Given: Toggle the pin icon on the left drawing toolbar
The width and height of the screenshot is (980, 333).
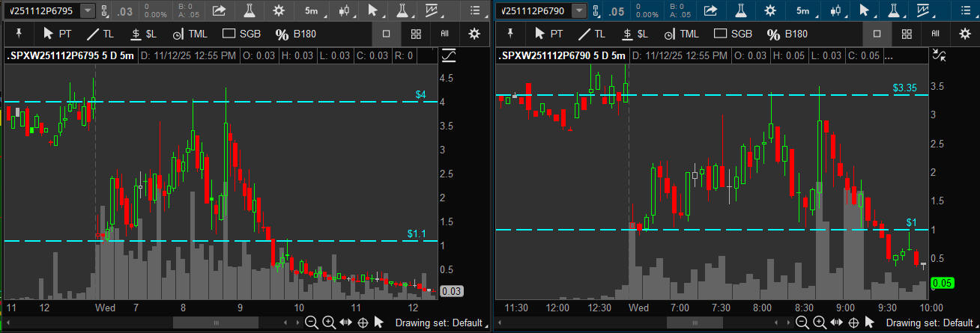Looking at the screenshot, I should (18, 34).
